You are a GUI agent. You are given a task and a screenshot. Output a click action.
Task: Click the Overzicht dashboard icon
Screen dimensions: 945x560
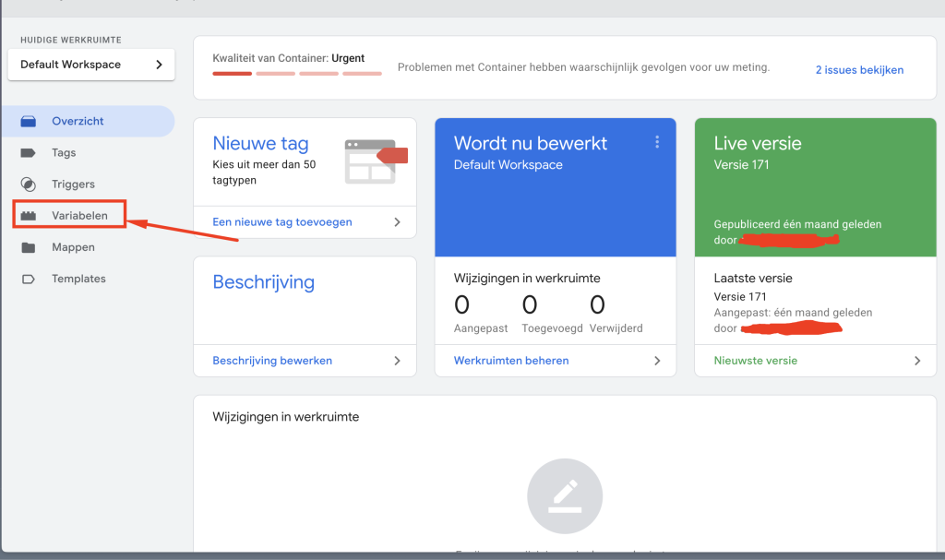pos(29,121)
